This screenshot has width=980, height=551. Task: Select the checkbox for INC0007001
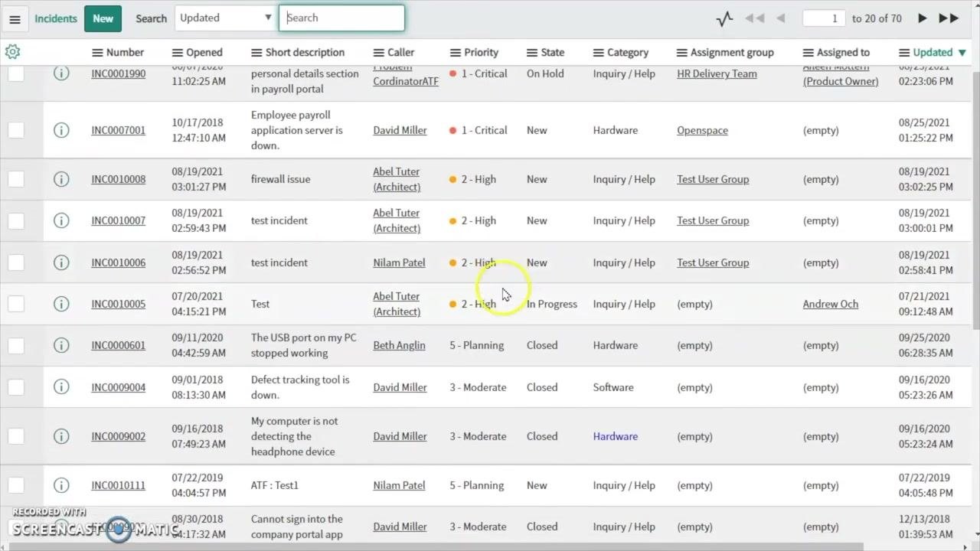click(x=16, y=130)
